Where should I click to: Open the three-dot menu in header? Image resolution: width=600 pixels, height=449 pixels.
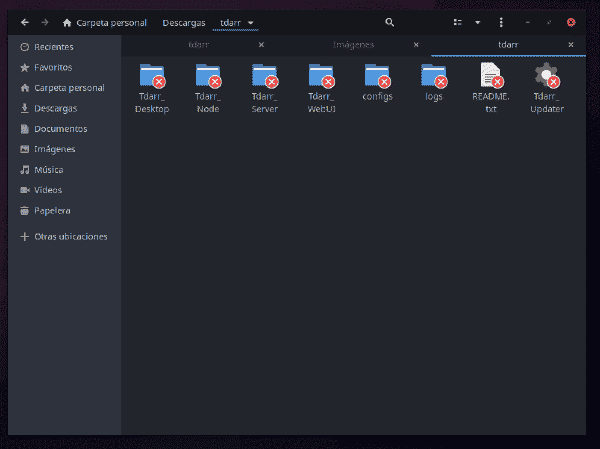click(x=501, y=23)
